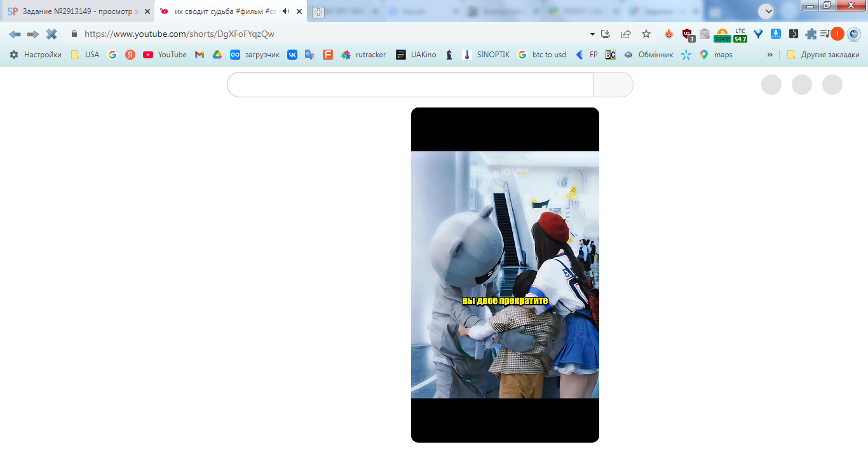Open the YouTube bookmark

[x=165, y=55]
